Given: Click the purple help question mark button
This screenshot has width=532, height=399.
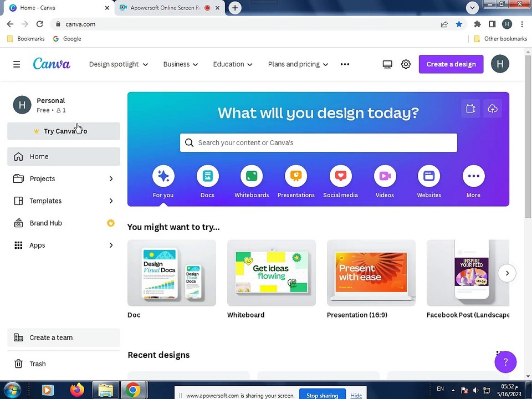Looking at the screenshot, I should (x=505, y=362).
